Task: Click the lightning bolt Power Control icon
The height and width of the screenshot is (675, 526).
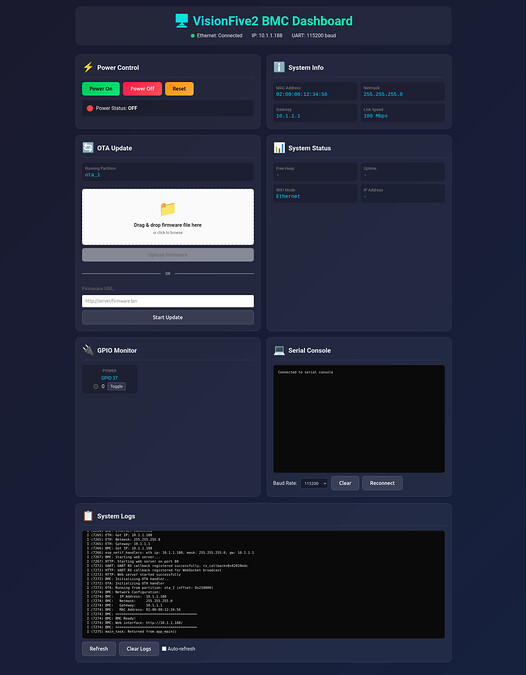Action: pyautogui.click(x=88, y=67)
